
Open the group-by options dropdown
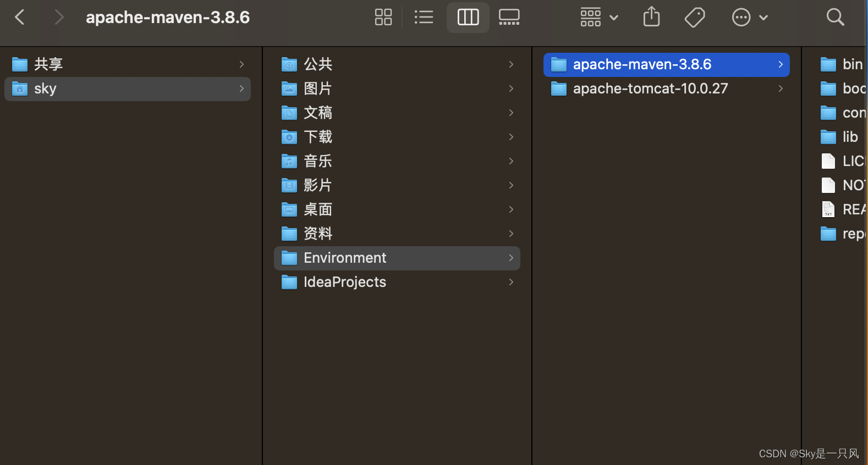tap(599, 17)
